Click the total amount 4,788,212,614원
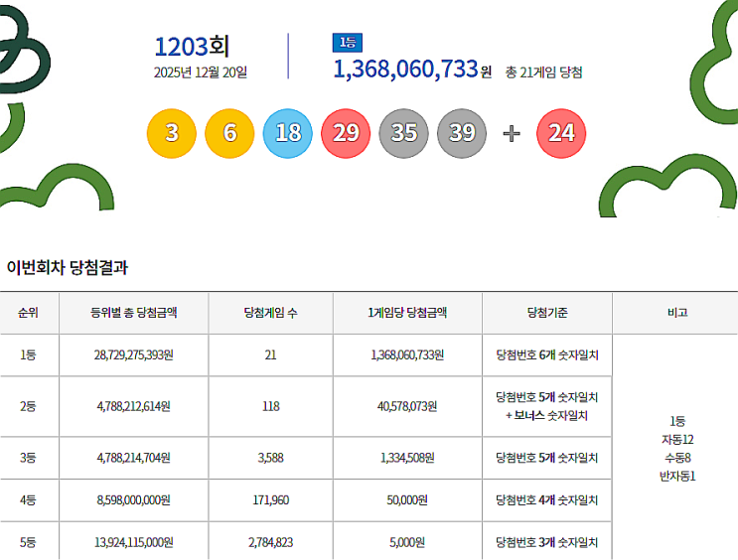 point(134,406)
